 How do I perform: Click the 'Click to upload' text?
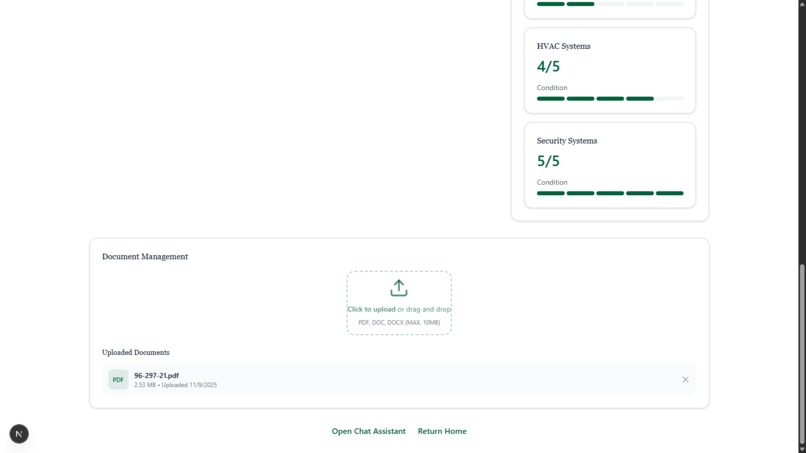coord(372,309)
